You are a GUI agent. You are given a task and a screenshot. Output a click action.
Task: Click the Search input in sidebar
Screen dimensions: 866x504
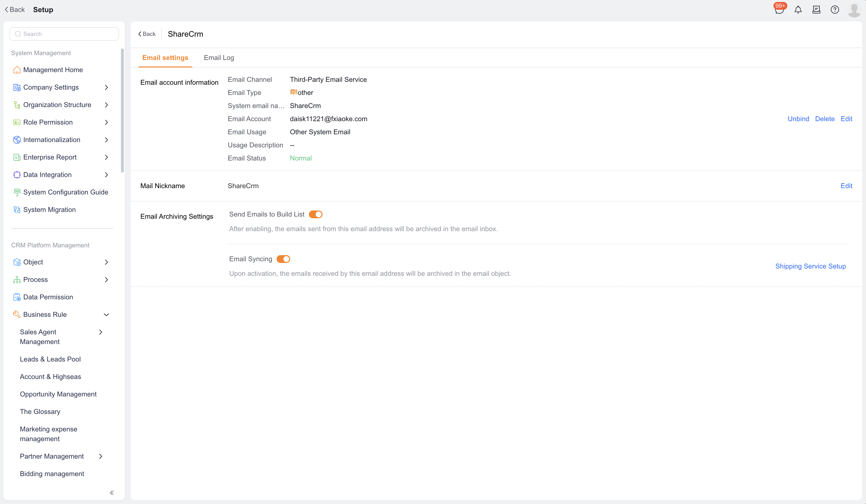[64, 34]
